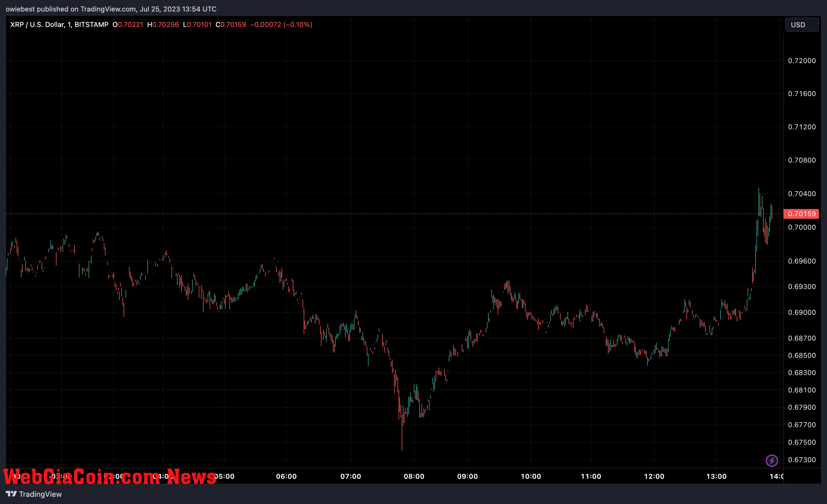The width and height of the screenshot is (827, 504).
Task: Click the 0.70000 price axis label
Action: click(x=802, y=227)
